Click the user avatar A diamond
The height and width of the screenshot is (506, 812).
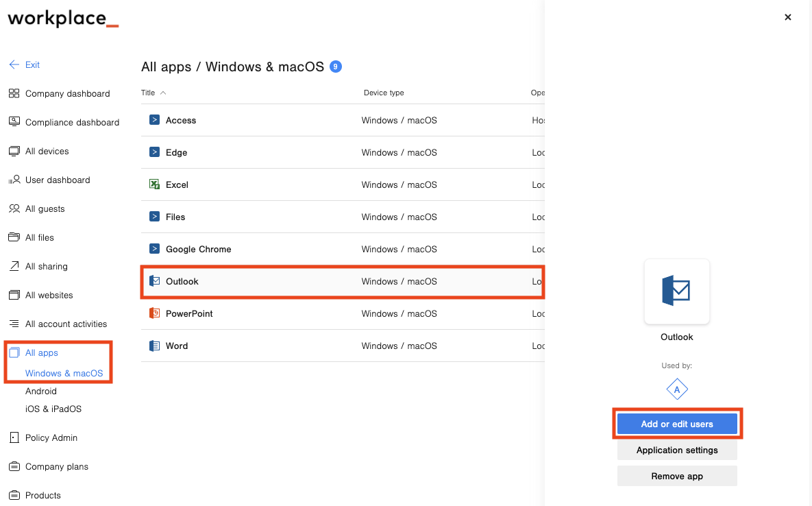click(x=677, y=389)
